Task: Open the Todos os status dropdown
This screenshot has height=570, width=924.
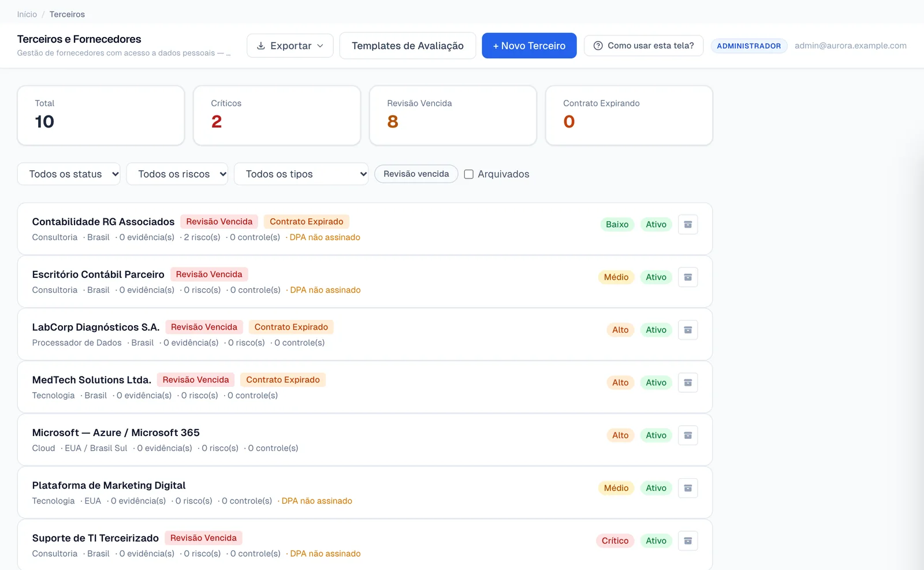Action: (x=69, y=174)
